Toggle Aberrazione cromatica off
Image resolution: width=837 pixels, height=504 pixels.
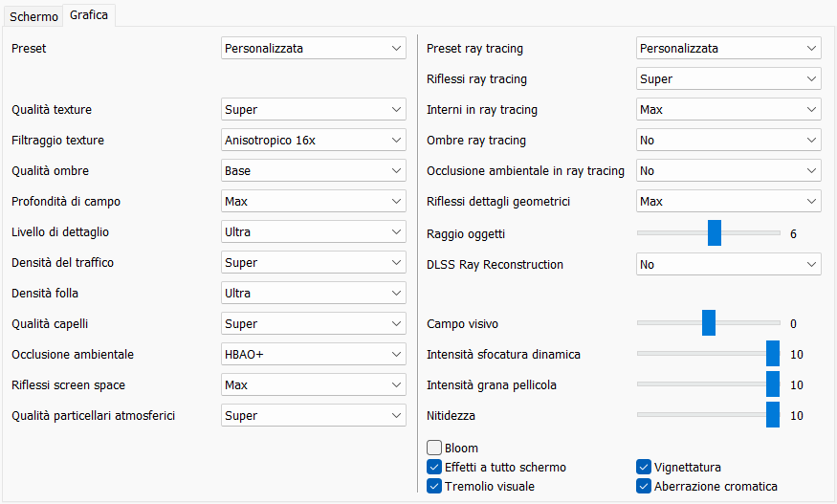pyautogui.click(x=644, y=487)
